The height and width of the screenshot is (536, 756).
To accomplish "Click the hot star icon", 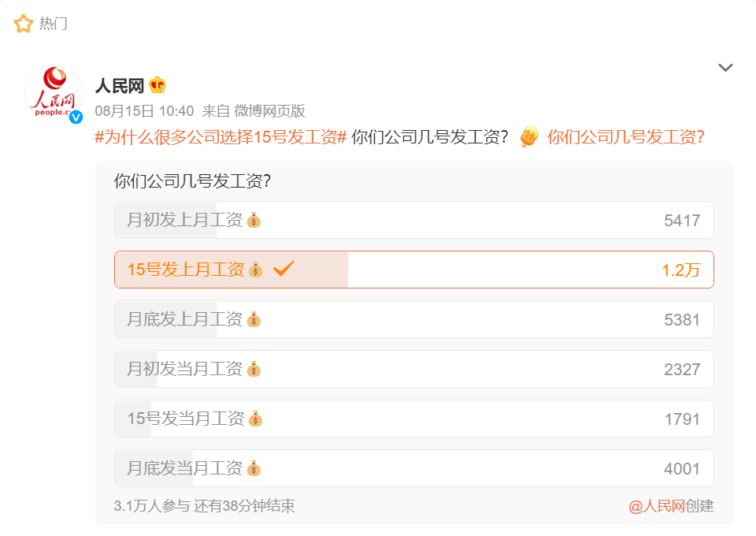I will pos(24,24).
